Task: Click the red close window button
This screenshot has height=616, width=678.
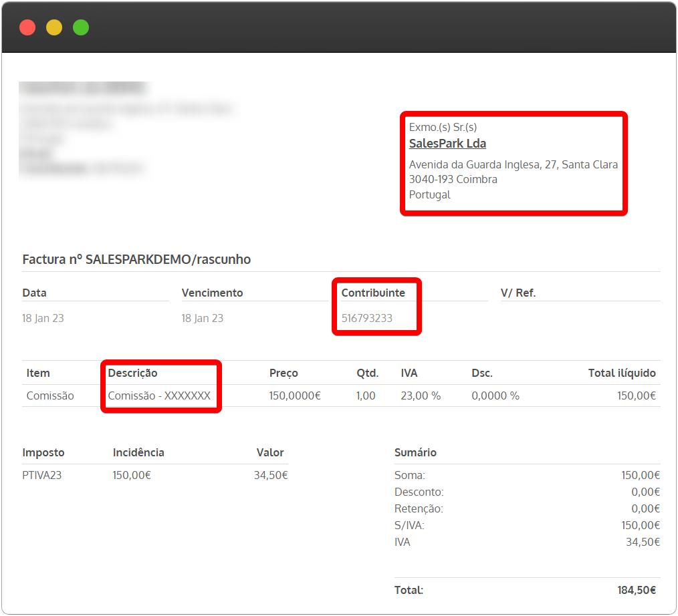Action: (27, 27)
